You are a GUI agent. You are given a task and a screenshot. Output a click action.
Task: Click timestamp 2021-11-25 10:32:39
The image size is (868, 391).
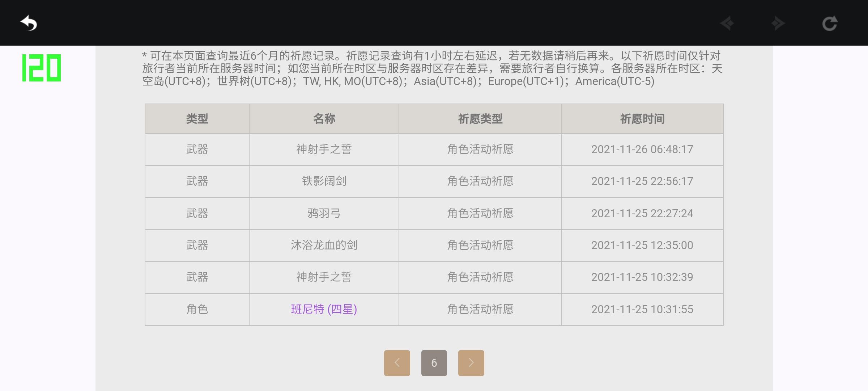click(642, 277)
